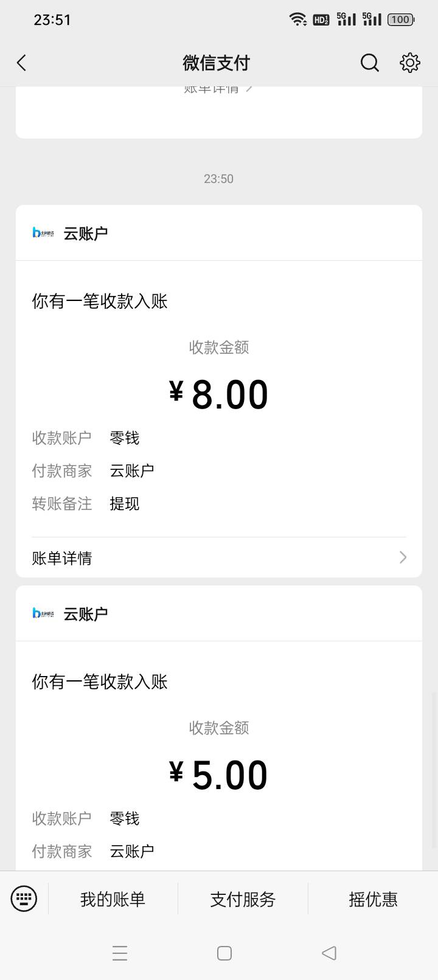
Task: Open partially hidden 账单详情 link at top
Action: (x=218, y=90)
